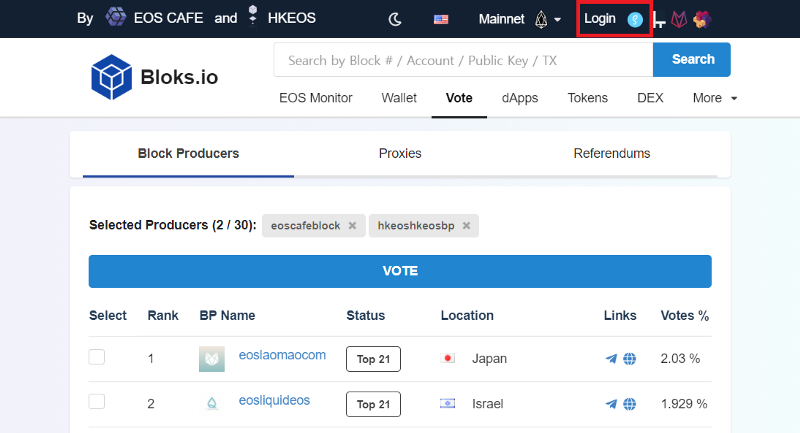
Task: Select the eosliquideos producer checkbox
Action: pos(97,402)
